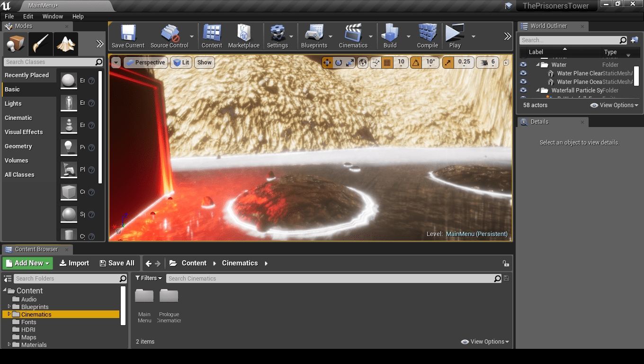
Task: Click the Blueprints toolbar icon
Action: click(x=314, y=36)
